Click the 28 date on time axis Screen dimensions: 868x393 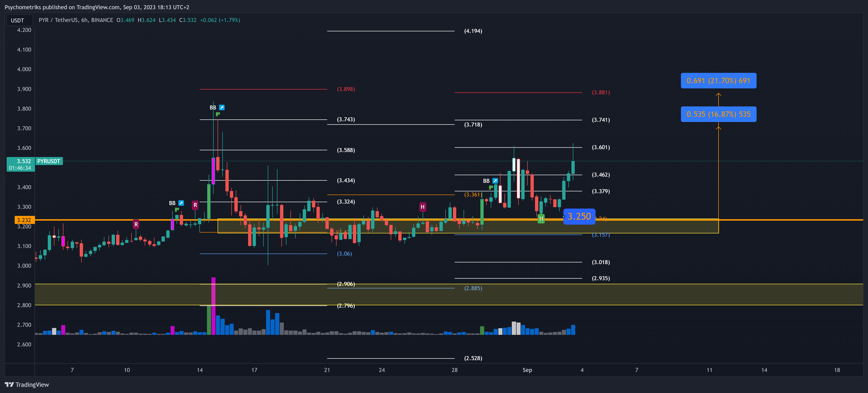click(455, 370)
